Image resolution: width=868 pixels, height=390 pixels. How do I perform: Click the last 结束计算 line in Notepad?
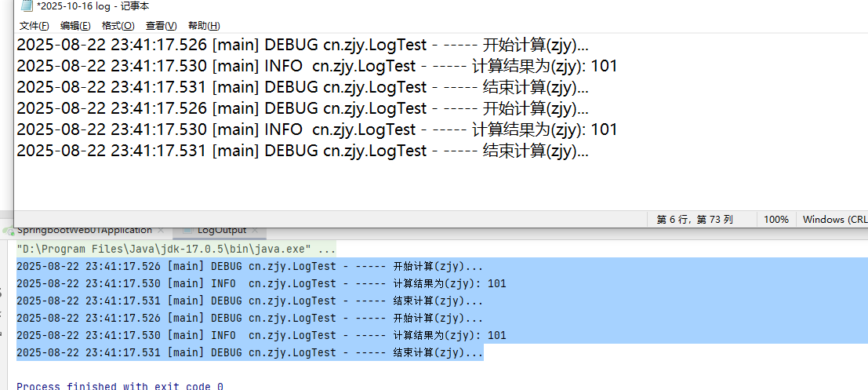tap(302, 151)
